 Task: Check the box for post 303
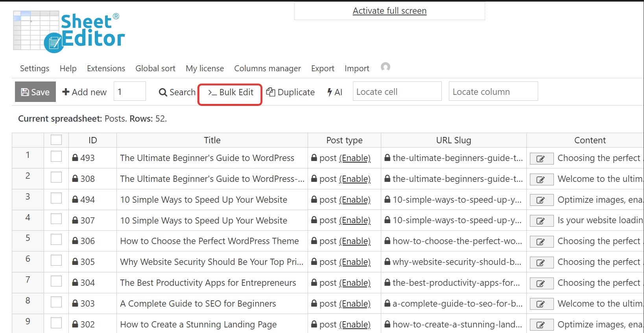pyautogui.click(x=56, y=302)
